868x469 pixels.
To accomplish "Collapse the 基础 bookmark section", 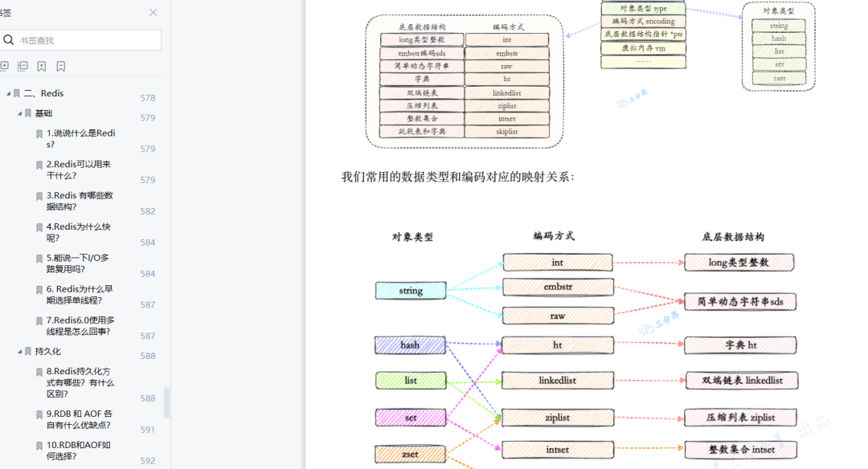I will 18,114.
